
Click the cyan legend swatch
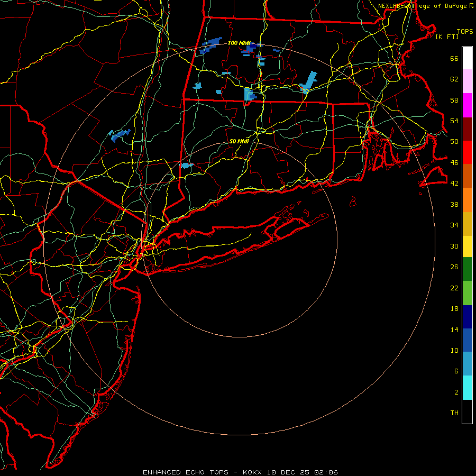(467, 388)
